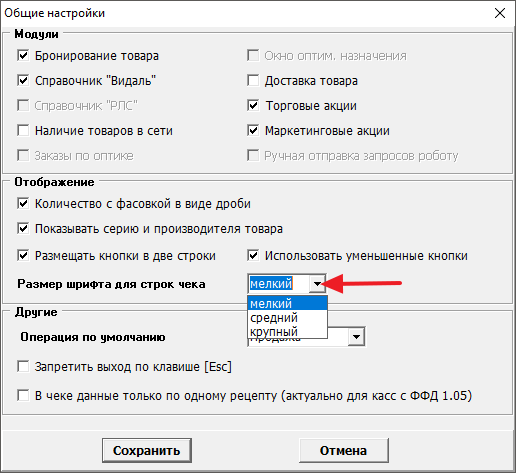
Task: Click disabled Окно оптим. назначения checkbox
Action: 253,55
